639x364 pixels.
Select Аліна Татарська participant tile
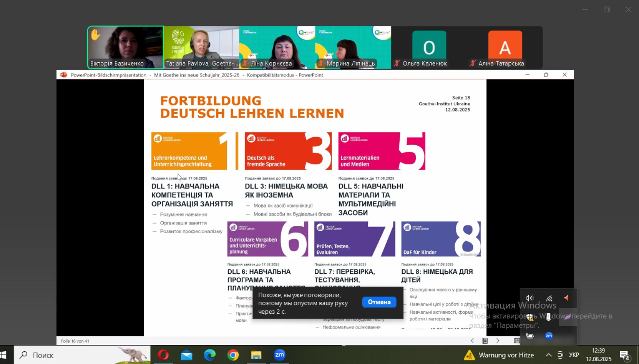coord(505,47)
